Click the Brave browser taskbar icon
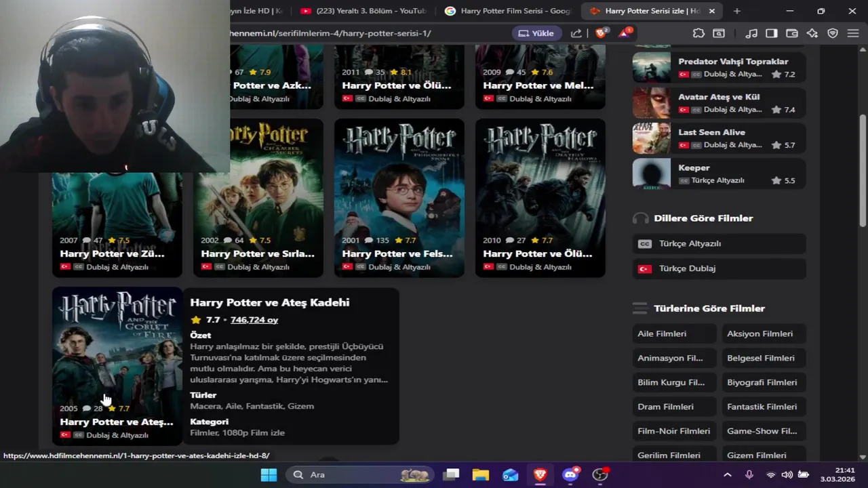The image size is (868, 488). point(540,474)
